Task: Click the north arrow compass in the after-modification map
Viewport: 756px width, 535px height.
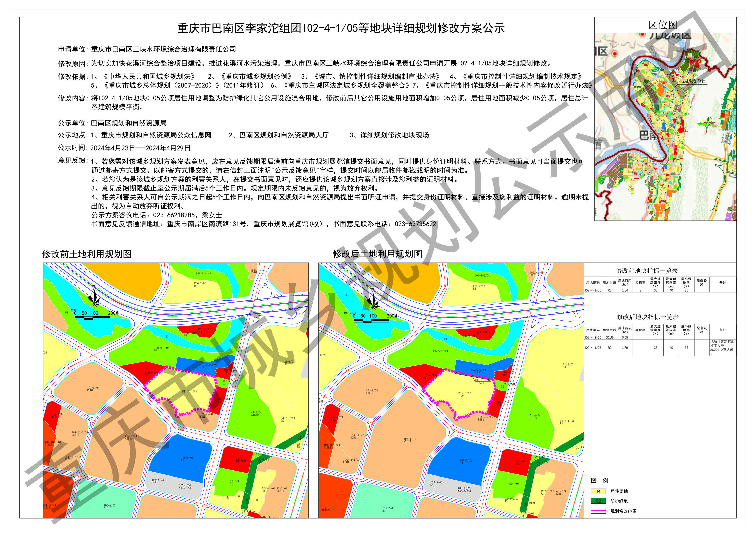Action: 373,299
